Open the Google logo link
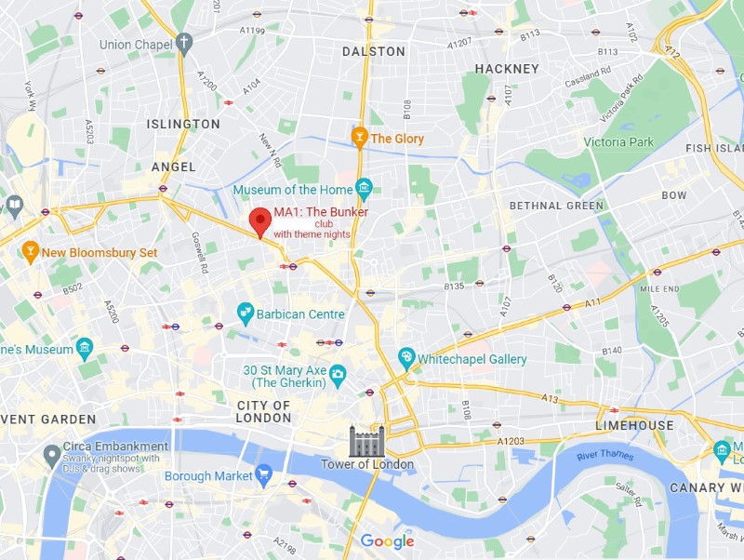This screenshot has width=744, height=560. (387, 541)
